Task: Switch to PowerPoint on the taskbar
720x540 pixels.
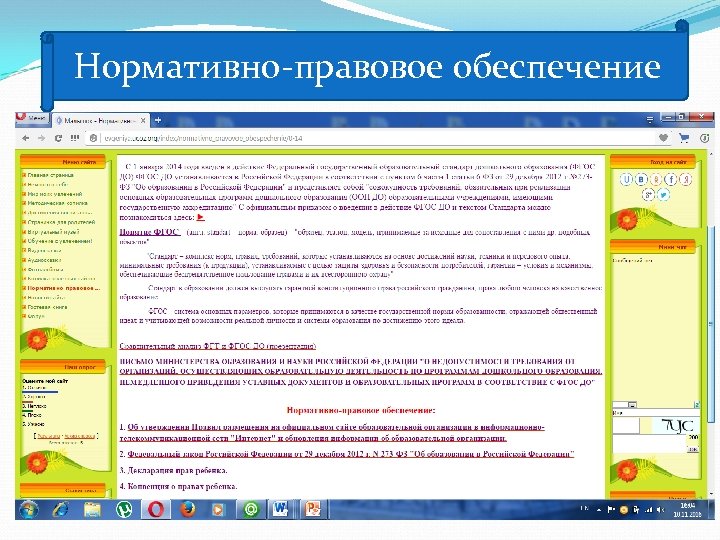Action: pos(313,509)
